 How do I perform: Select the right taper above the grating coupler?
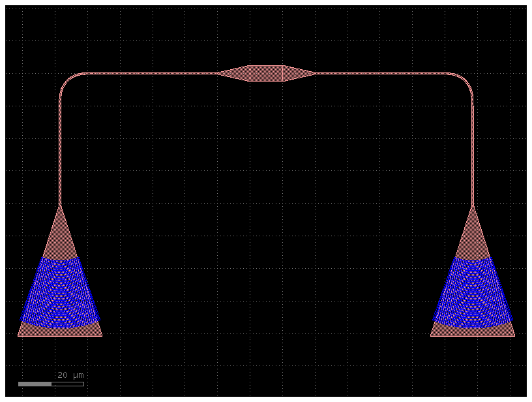(471, 235)
